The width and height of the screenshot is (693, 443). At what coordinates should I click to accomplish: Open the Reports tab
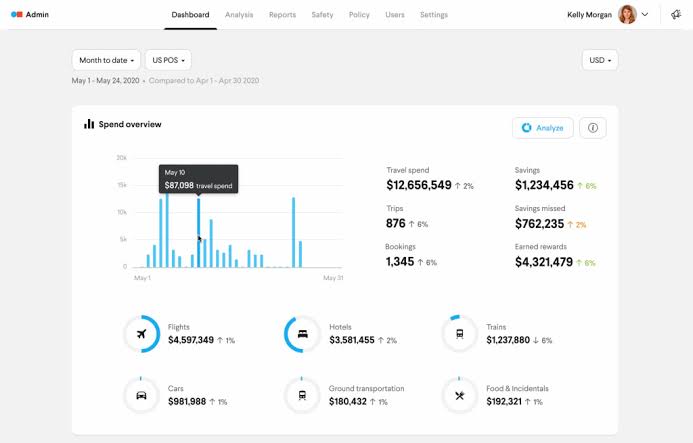282,15
